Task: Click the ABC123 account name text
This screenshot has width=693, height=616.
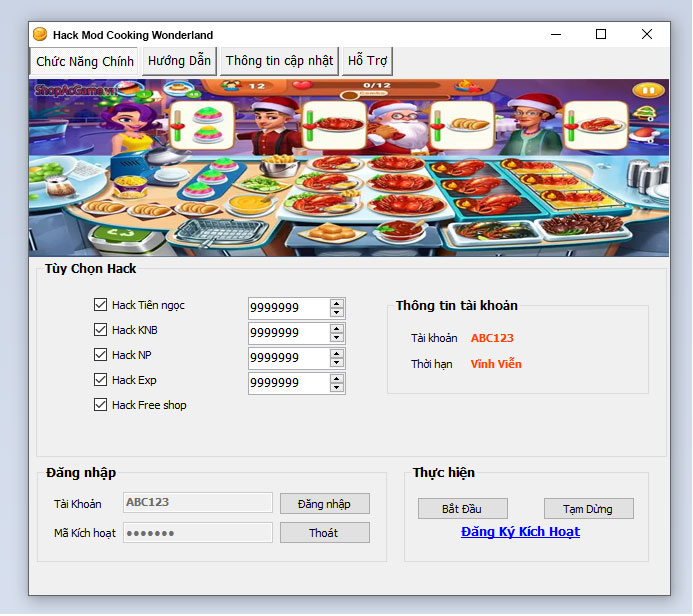Action: (492, 338)
